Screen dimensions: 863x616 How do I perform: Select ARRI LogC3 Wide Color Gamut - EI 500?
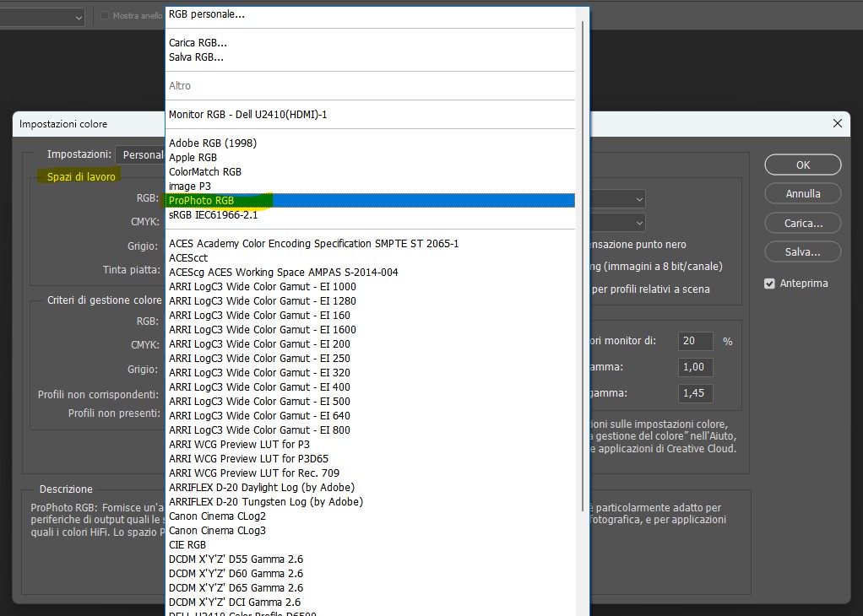pyautogui.click(x=370, y=400)
